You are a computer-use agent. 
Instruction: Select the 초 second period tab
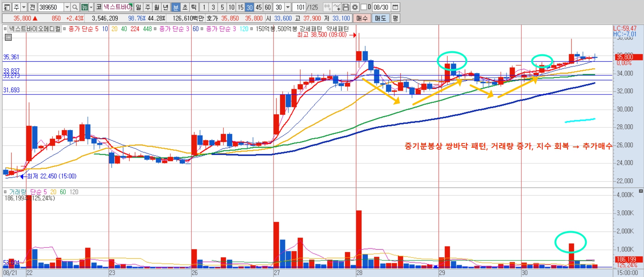[185, 7]
